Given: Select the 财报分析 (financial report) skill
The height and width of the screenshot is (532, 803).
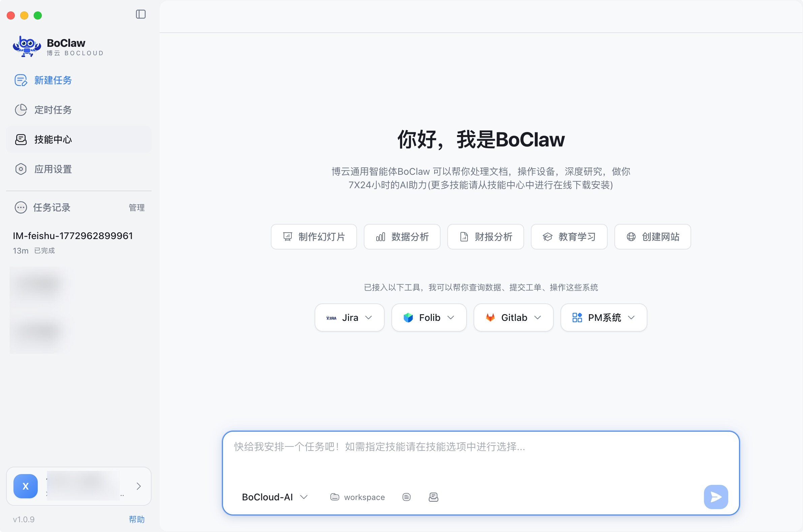Looking at the screenshot, I should pyautogui.click(x=485, y=236).
